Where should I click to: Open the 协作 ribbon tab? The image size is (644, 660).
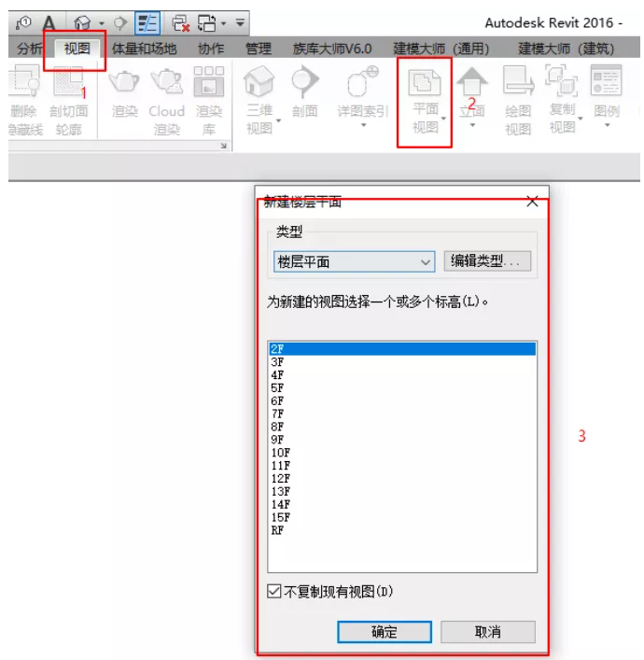[x=211, y=49]
